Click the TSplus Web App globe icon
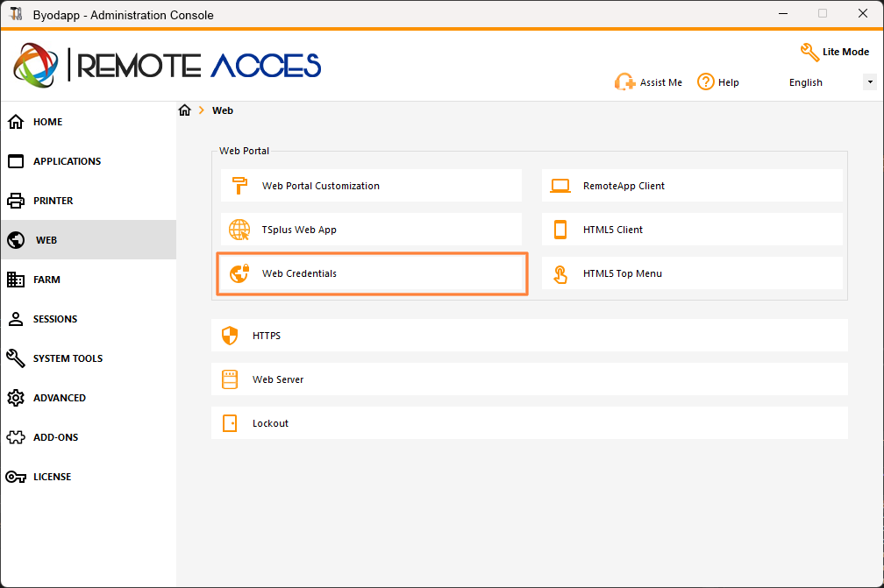Screen dimensions: 884x588 coord(239,230)
